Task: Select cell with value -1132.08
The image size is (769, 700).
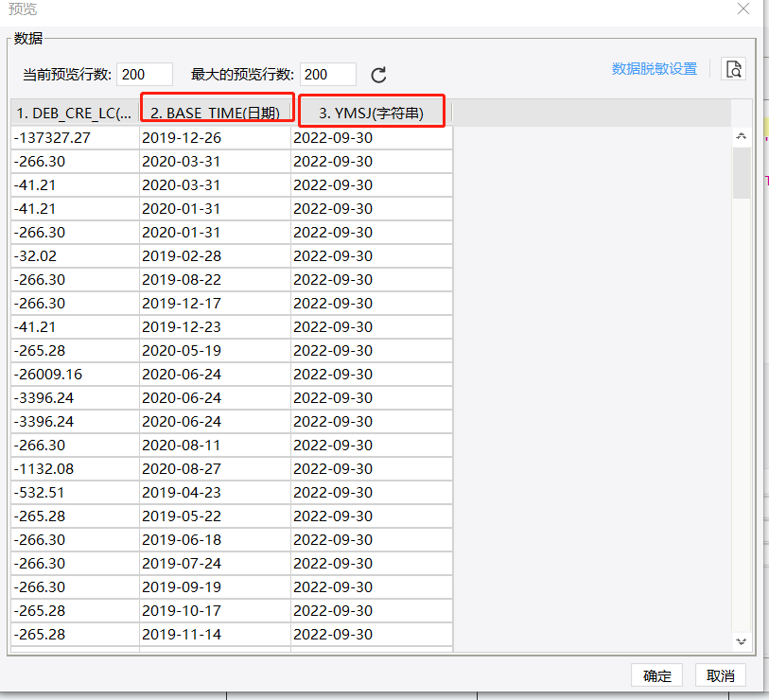Action: 75,469
